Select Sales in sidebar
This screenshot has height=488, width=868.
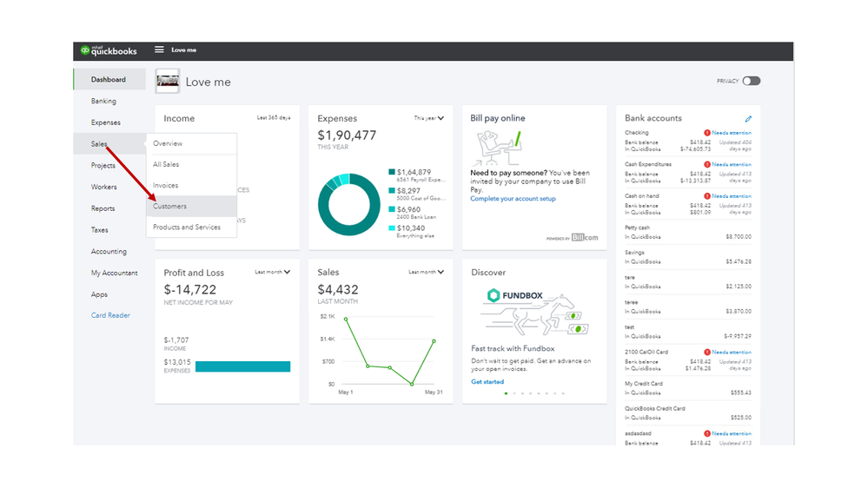(99, 144)
